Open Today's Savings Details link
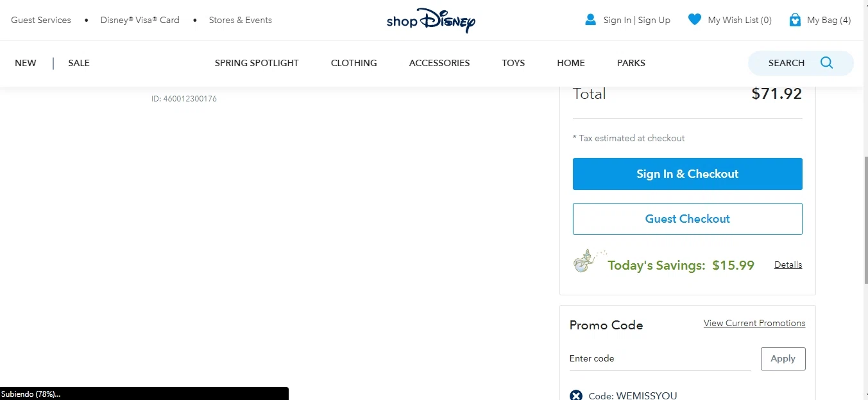868x400 pixels. [x=788, y=265]
